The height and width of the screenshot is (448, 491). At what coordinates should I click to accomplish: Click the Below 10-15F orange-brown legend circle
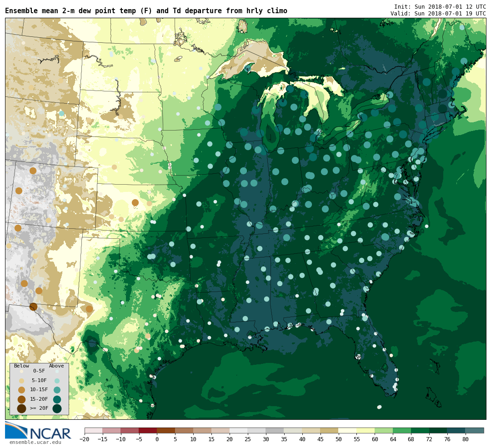(22, 390)
